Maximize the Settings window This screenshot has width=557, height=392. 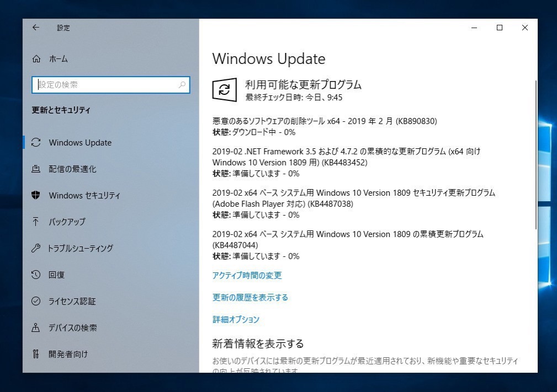coord(500,28)
